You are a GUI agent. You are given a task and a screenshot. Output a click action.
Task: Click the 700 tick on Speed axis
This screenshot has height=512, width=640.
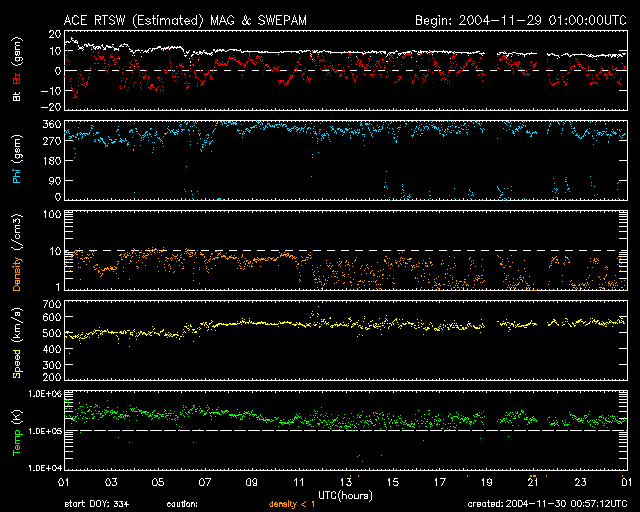[x=51, y=302]
